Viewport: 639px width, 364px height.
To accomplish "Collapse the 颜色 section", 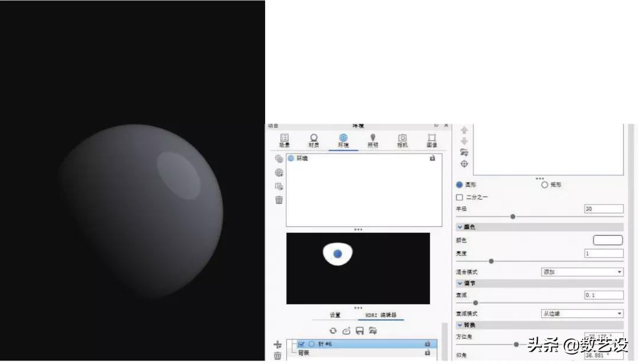I will [460, 226].
